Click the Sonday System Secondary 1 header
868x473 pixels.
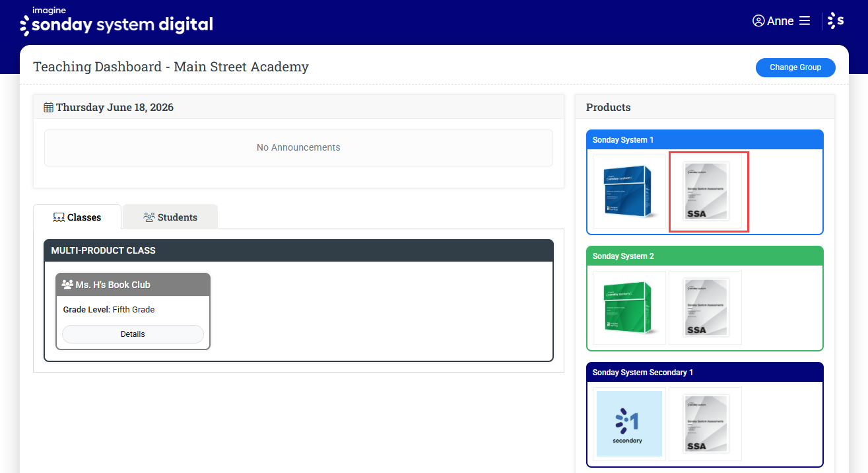705,373
